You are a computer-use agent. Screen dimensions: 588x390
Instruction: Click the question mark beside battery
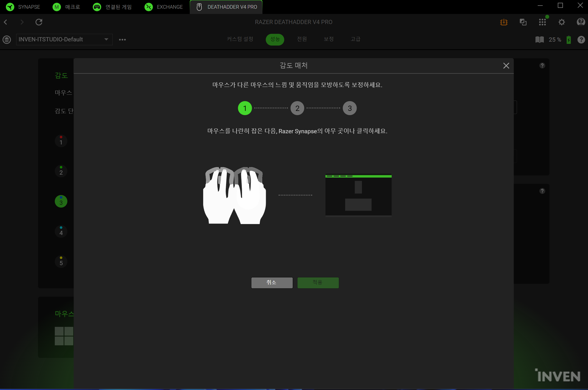coord(581,40)
